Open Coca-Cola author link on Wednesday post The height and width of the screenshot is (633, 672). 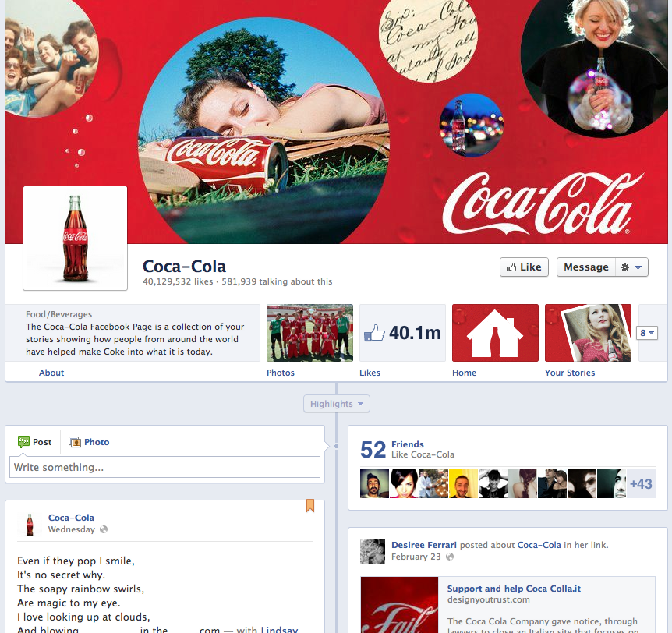71,518
